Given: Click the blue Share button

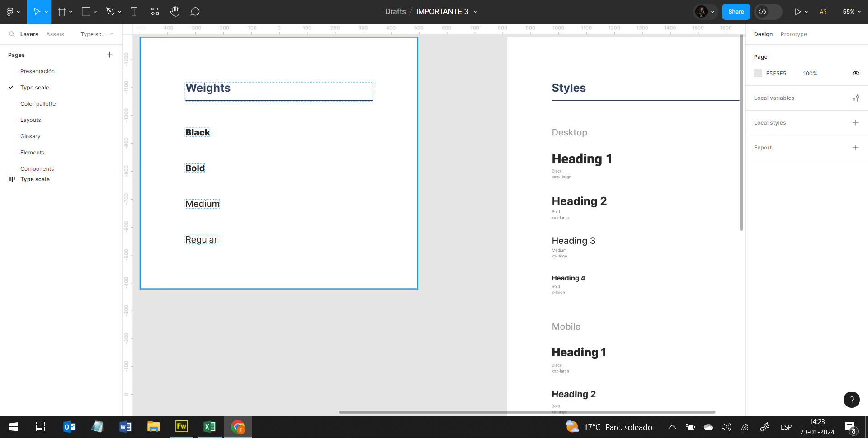Looking at the screenshot, I should click(x=736, y=12).
